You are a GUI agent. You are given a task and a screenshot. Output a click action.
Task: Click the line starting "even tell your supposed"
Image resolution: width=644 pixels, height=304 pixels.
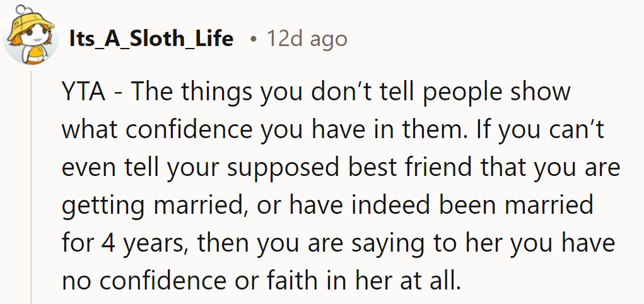point(341,168)
